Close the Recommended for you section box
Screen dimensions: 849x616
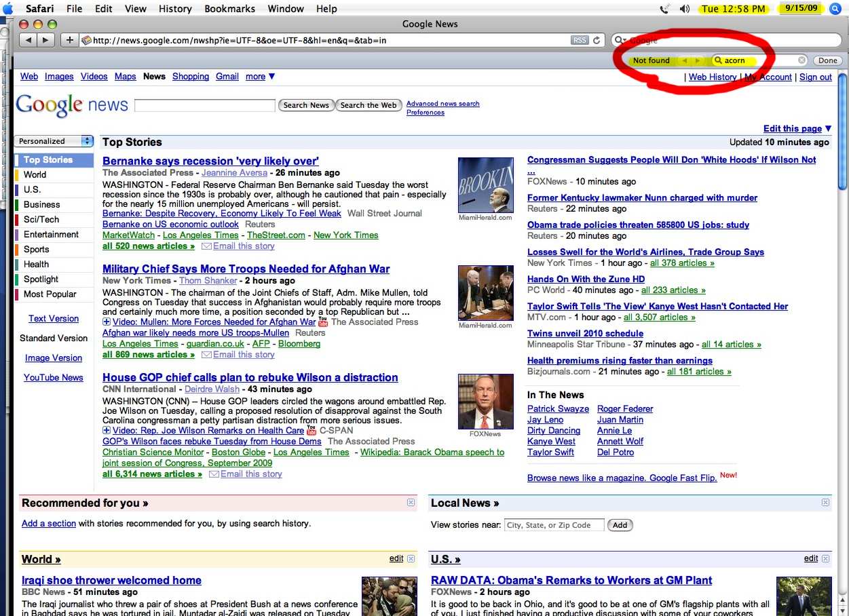(411, 503)
